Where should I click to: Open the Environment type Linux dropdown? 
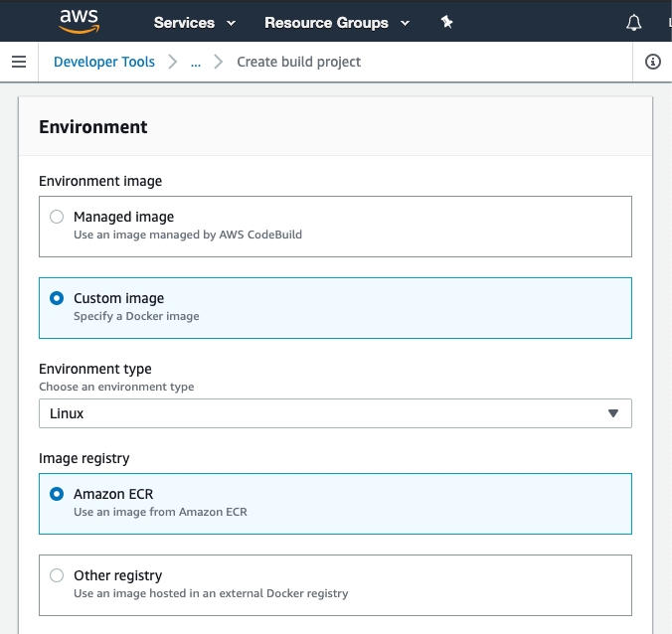click(335, 413)
